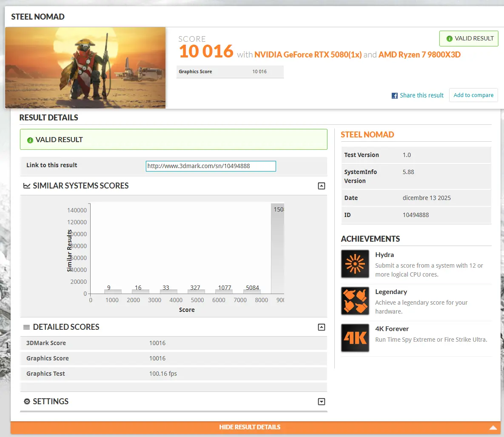Collapse the Similar Systems Scores section
This screenshot has height=437, width=504.
[322, 186]
